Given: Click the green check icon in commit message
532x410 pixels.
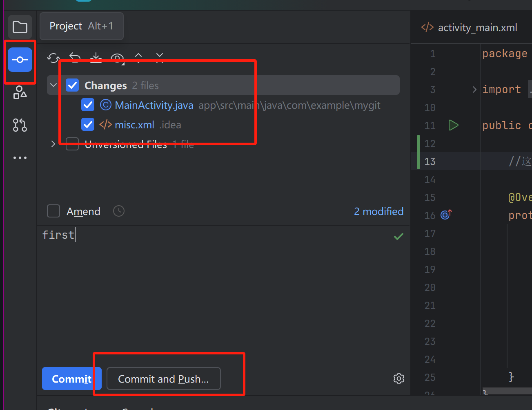Looking at the screenshot, I should (398, 236).
